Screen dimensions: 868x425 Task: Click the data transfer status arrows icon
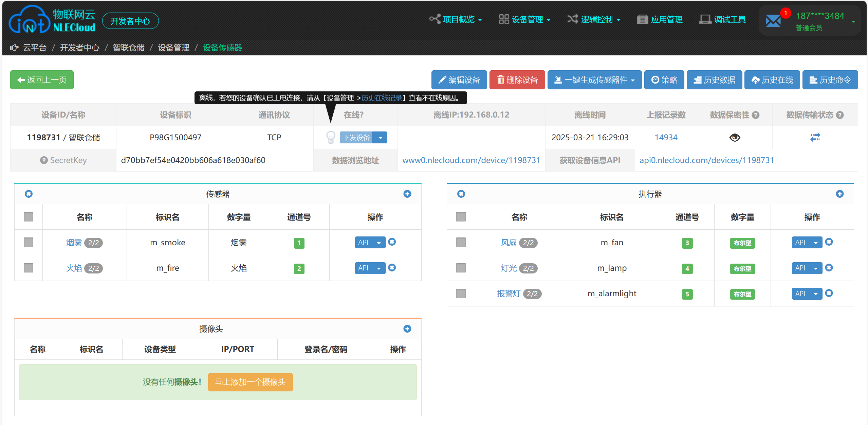(814, 137)
